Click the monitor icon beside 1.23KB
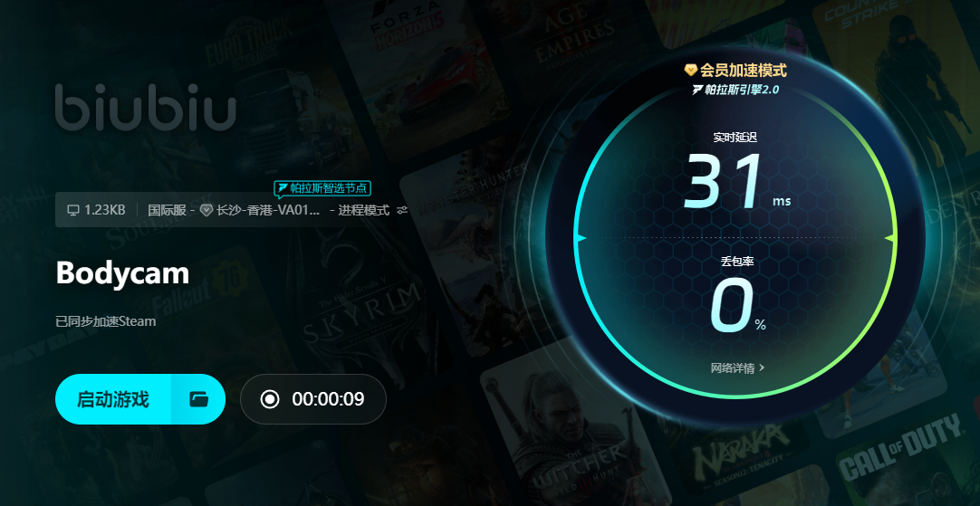The width and height of the screenshot is (980, 506). click(x=73, y=210)
